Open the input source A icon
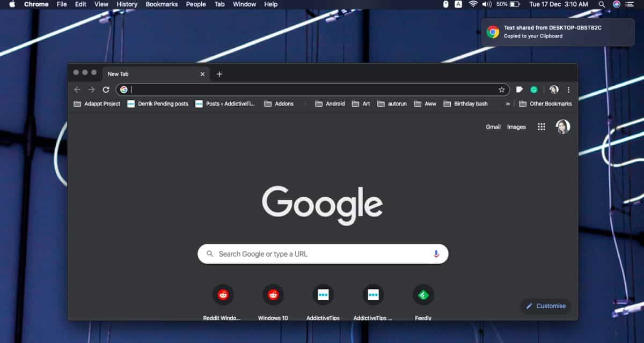644x343 pixels. coord(458,4)
